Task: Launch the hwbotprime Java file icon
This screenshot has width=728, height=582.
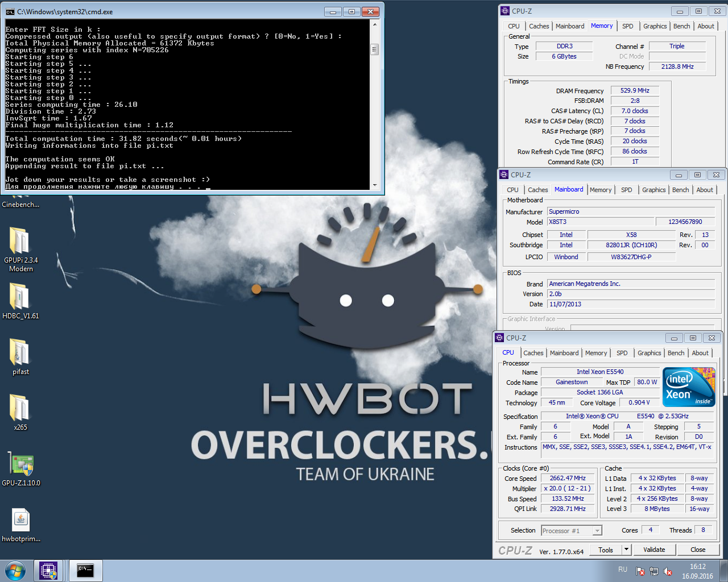Action: (x=20, y=524)
